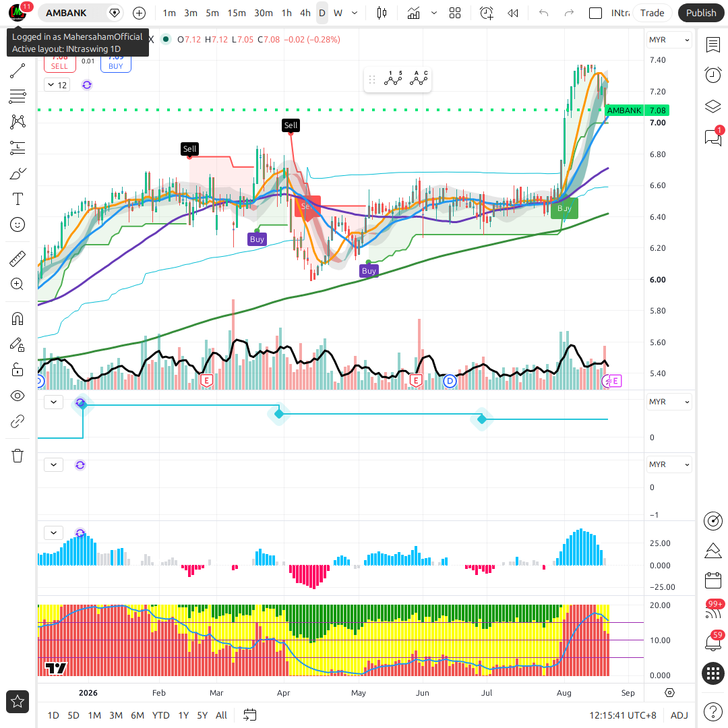Viewport: 728px width, 728px height.
Task: Toggle hide all drawings eye icon
Action: pos(18,396)
